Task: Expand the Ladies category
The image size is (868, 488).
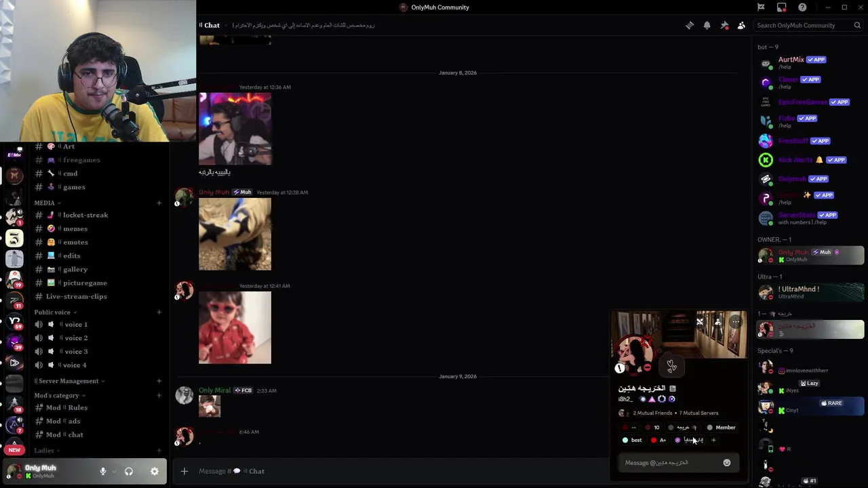Action: [x=47, y=450]
